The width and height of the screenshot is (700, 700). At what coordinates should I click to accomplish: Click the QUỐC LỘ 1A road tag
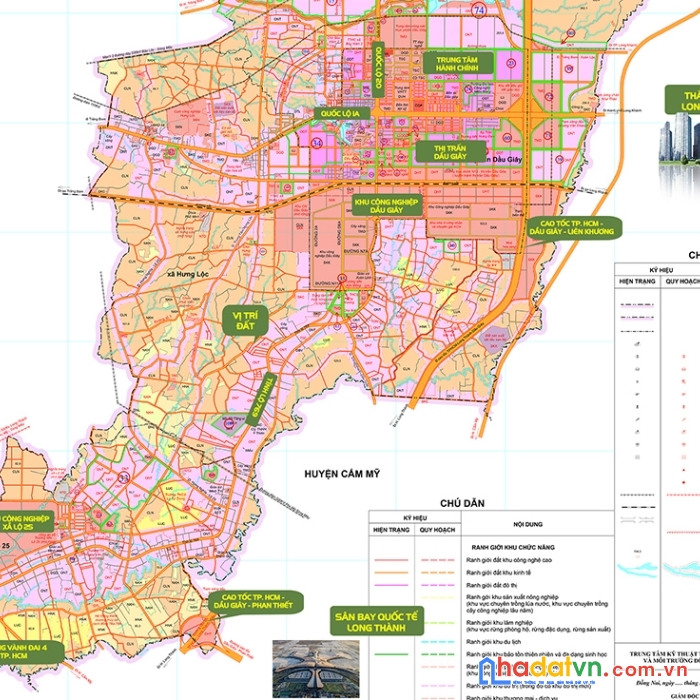[x=339, y=114]
